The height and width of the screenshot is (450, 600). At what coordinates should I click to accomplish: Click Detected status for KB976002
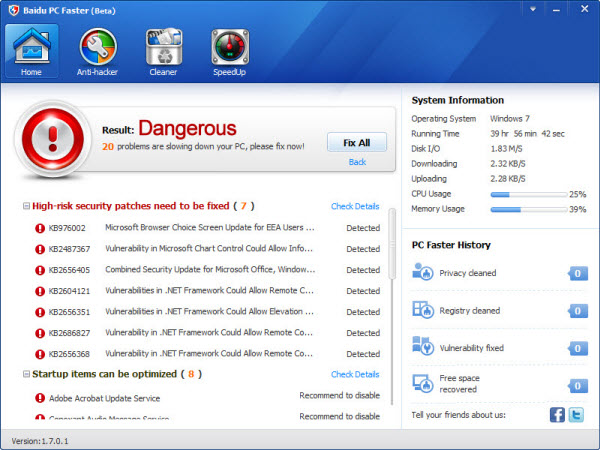pyautogui.click(x=363, y=228)
